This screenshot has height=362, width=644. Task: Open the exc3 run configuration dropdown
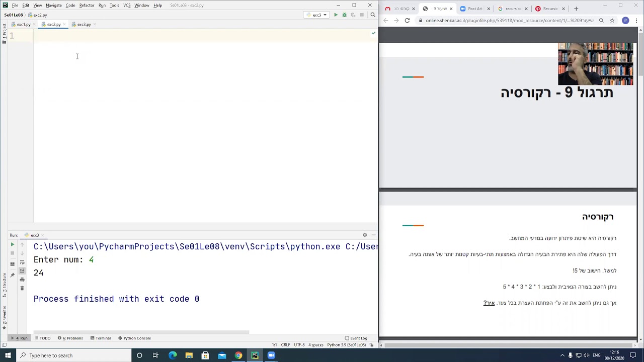316,15
